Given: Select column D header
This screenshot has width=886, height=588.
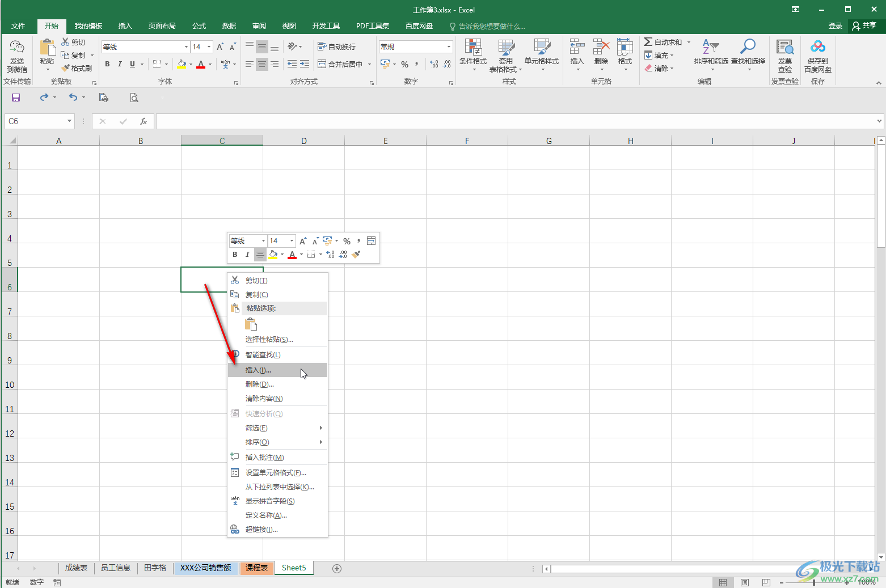Looking at the screenshot, I should tap(303, 141).
